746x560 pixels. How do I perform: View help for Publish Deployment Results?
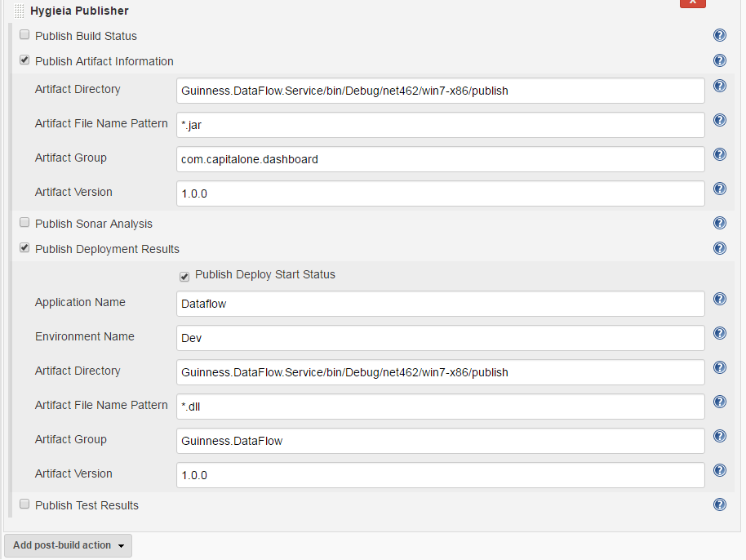click(x=719, y=248)
